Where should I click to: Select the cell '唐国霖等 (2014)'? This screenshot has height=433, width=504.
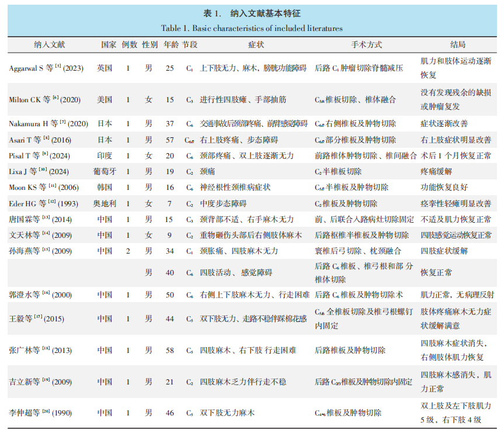[40, 219]
